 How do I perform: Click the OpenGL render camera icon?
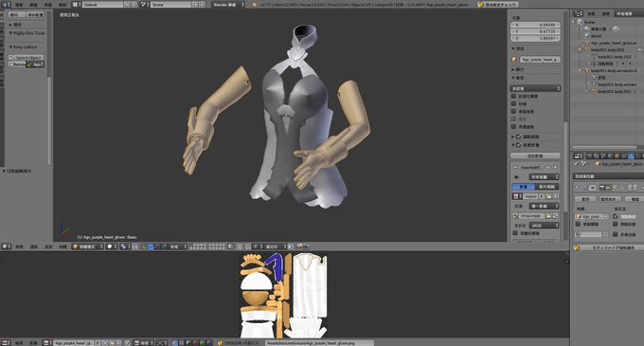click(x=299, y=246)
